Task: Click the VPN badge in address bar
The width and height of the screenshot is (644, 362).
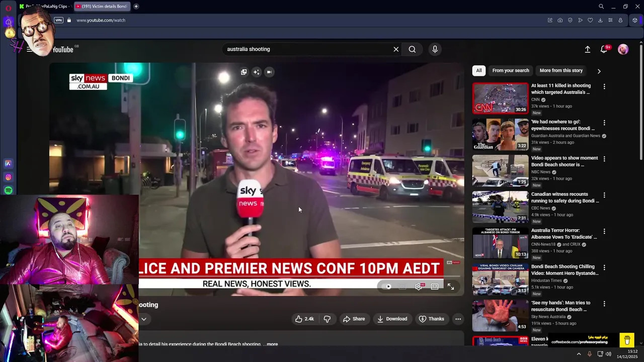Action: [x=59, y=20]
